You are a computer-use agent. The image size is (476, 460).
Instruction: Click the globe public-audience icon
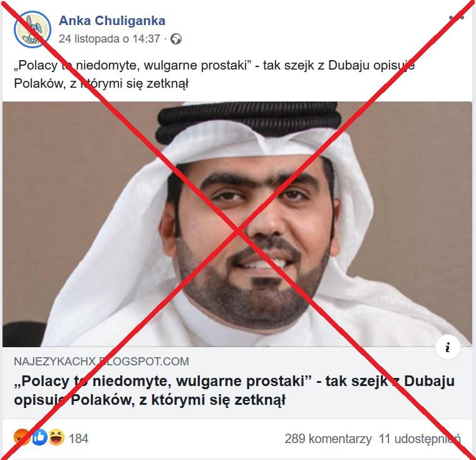(176, 39)
